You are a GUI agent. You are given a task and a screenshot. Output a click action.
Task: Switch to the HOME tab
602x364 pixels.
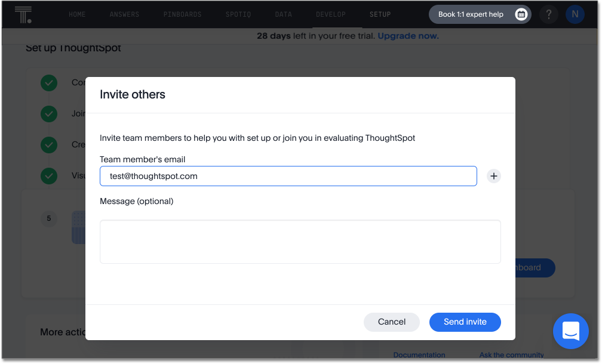coord(77,14)
